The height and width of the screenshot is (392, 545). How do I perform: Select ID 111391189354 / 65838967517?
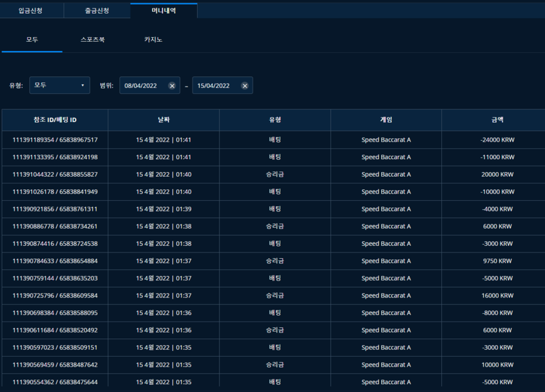pyautogui.click(x=55, y=140)
